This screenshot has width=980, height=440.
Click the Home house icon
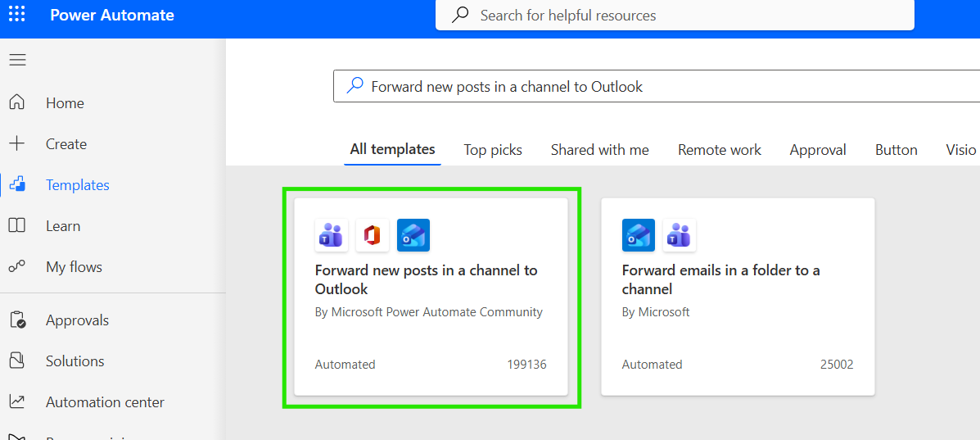17,102
